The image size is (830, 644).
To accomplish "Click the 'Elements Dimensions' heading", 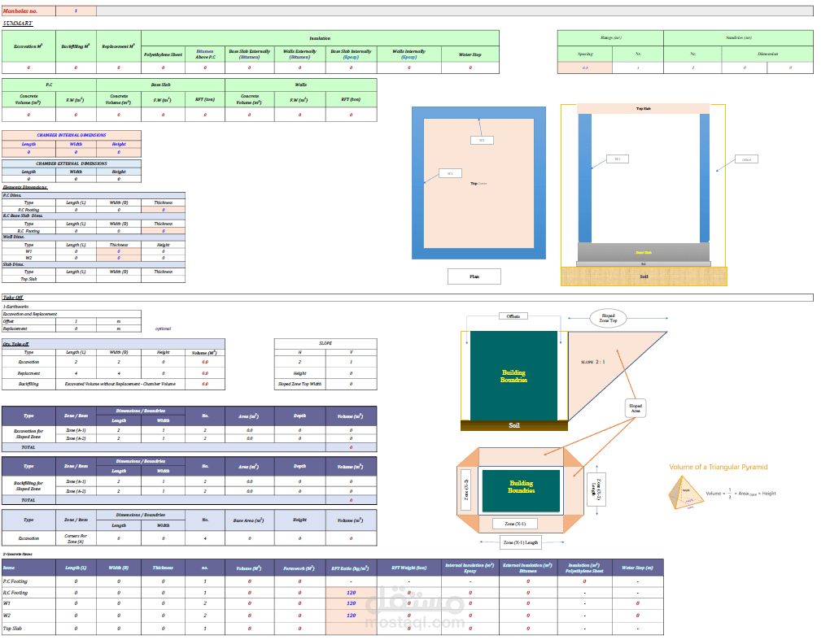I will [x=25, y=187].
